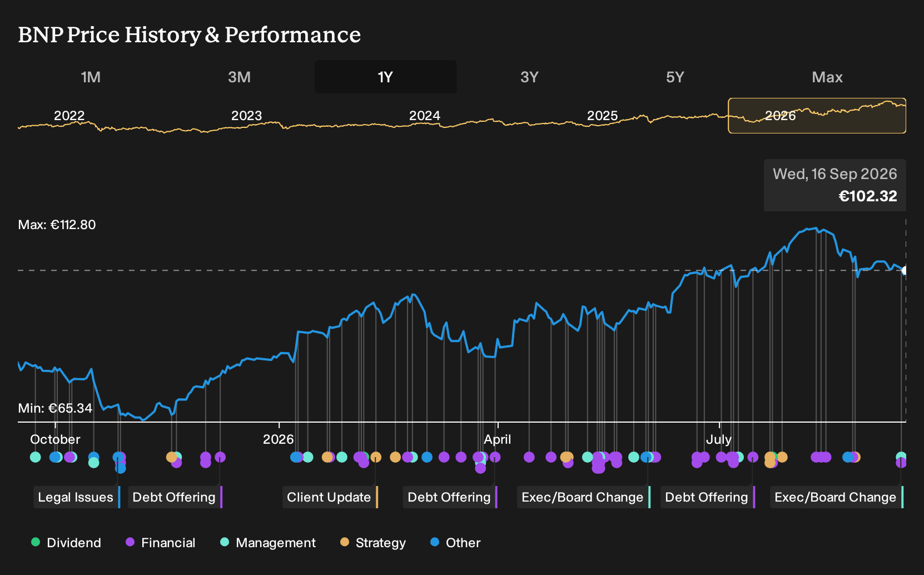Screen dimensions: 924x575
Task: Click the white current-price point on chart
Action: tap(905, 271)
